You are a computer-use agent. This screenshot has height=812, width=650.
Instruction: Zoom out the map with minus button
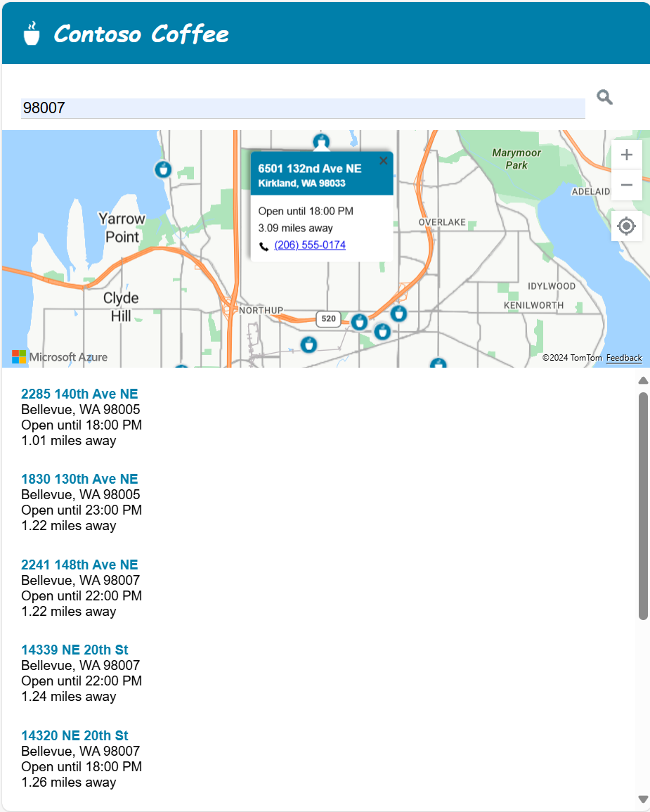pos(627,186)
